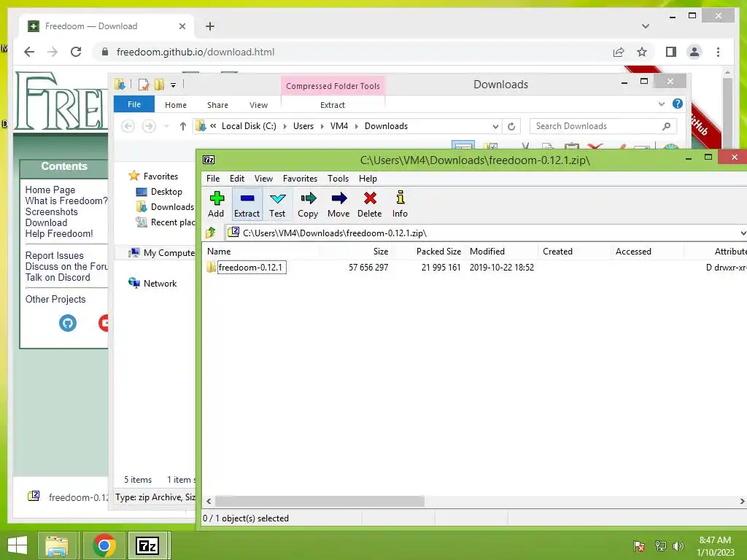Select the freedoom-0.12.1 folder icon in the 7-Zip file list

point(211,267)
